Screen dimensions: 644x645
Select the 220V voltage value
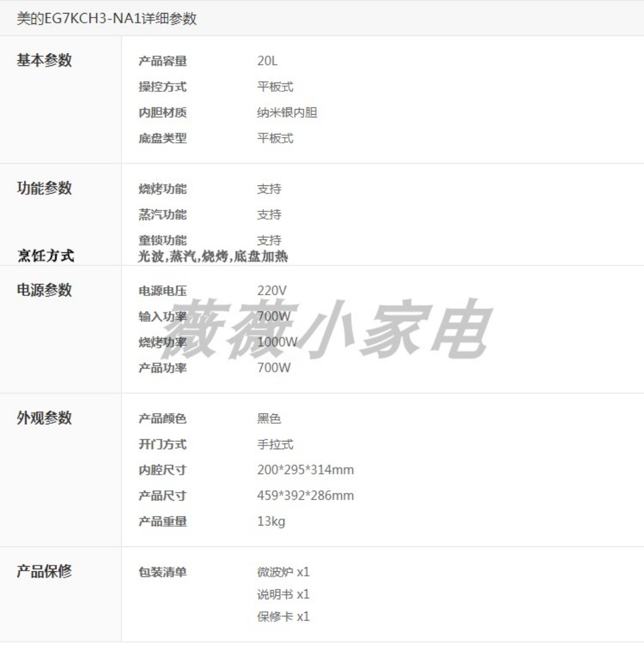272,291
